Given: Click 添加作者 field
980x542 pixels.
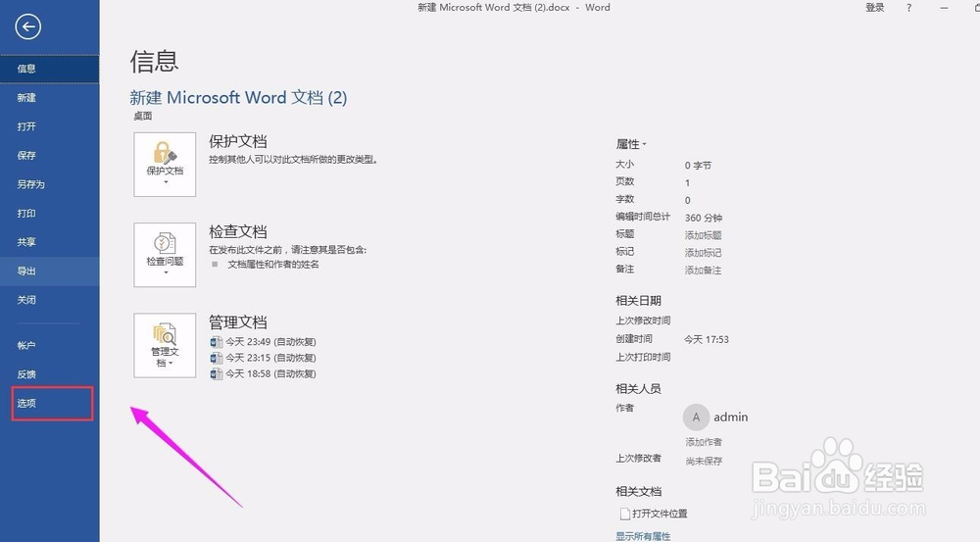Looking at the screenshot, I should pos(704,443).
